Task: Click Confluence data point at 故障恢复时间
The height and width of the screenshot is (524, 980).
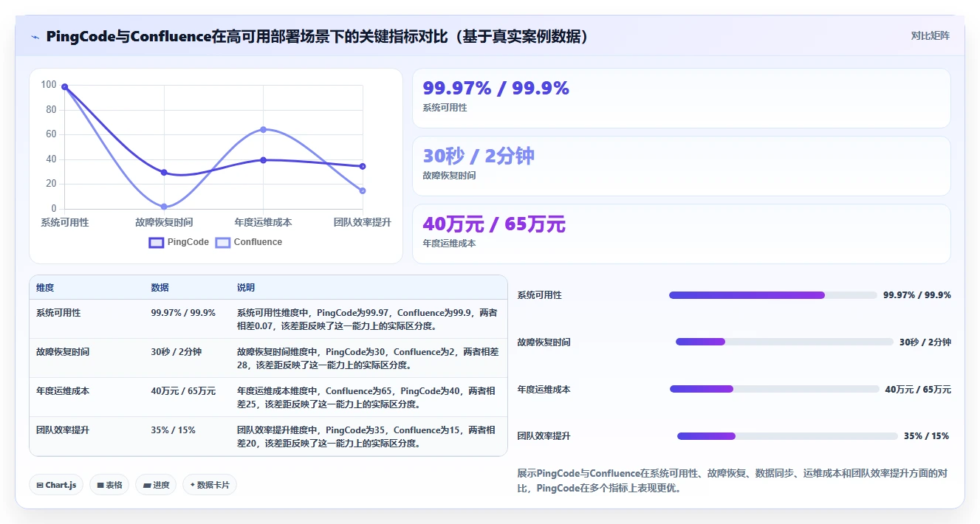Action: (x=164, y=207)
